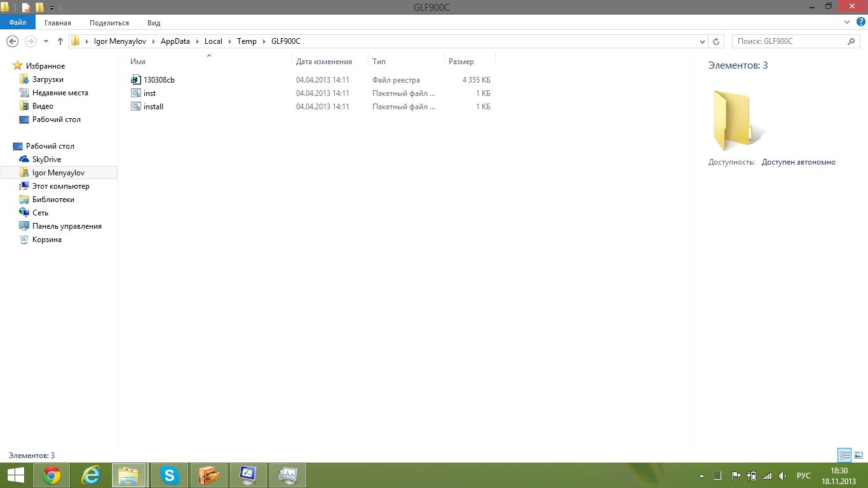Image resolution: width=868 pixels, height=488 pixels.
Task: Switch to large thumbnails view
Action: tap(858, 455)
